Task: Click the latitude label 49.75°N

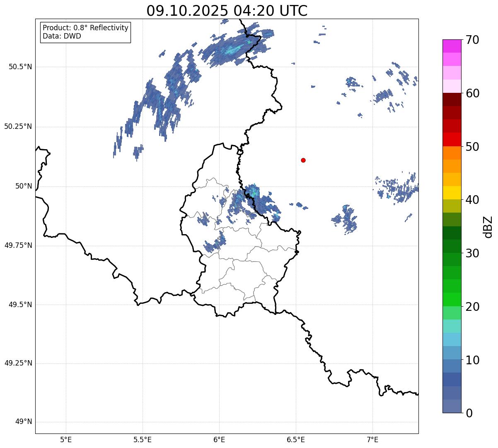Action: point(18,245)
